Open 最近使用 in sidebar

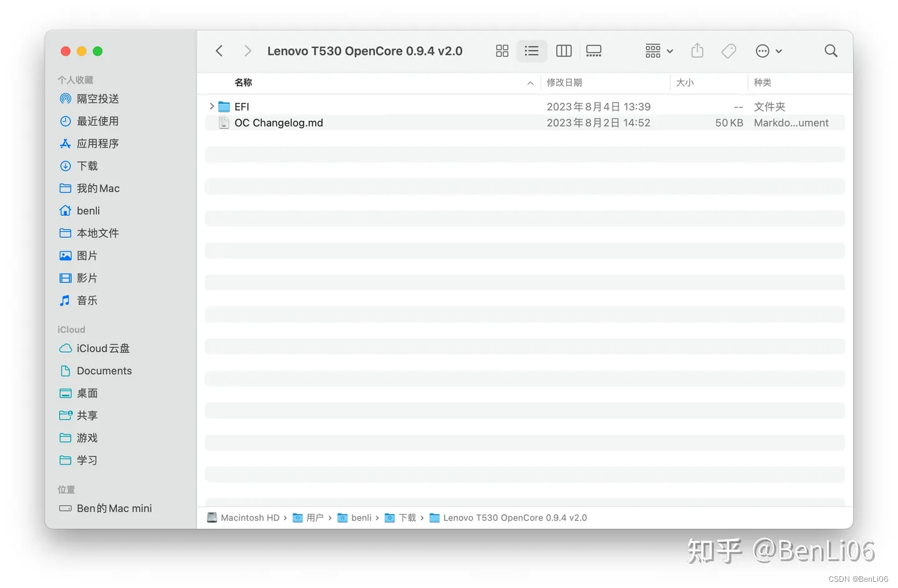click(x=89, y=121)
